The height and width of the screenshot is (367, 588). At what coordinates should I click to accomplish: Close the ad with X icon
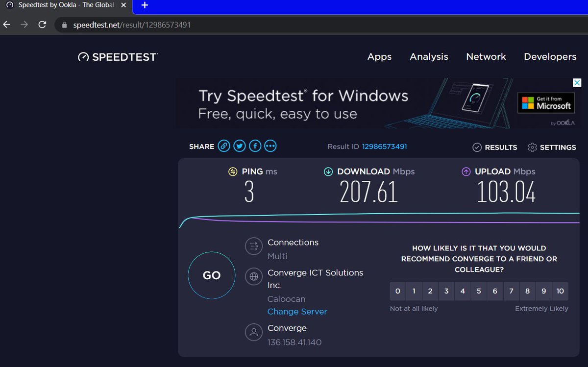577,83
